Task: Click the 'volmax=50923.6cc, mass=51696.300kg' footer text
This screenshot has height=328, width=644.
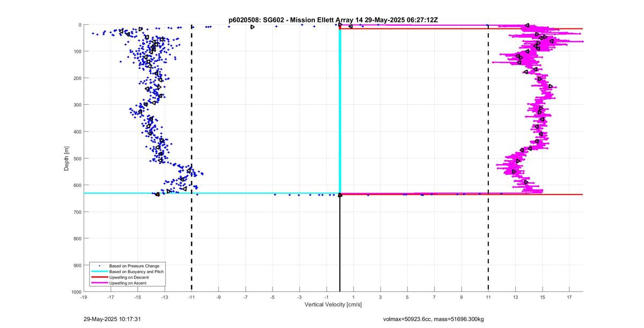Action: point(433,319)
